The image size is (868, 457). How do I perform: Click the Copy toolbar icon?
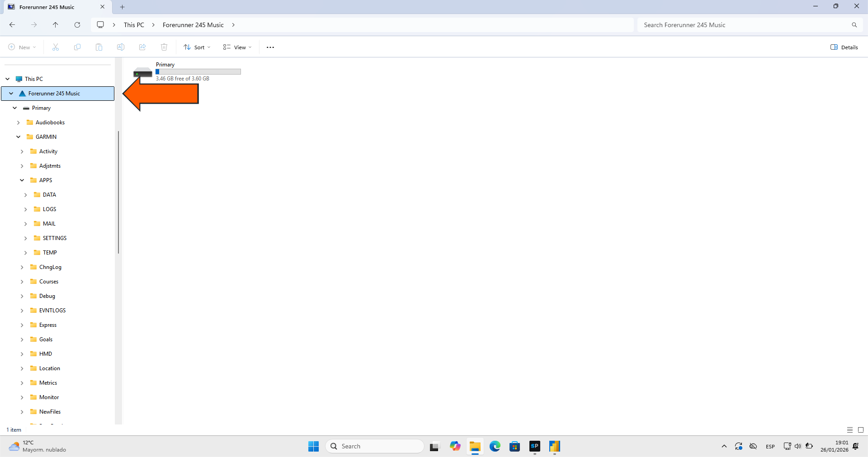click(x=77, y=47)
